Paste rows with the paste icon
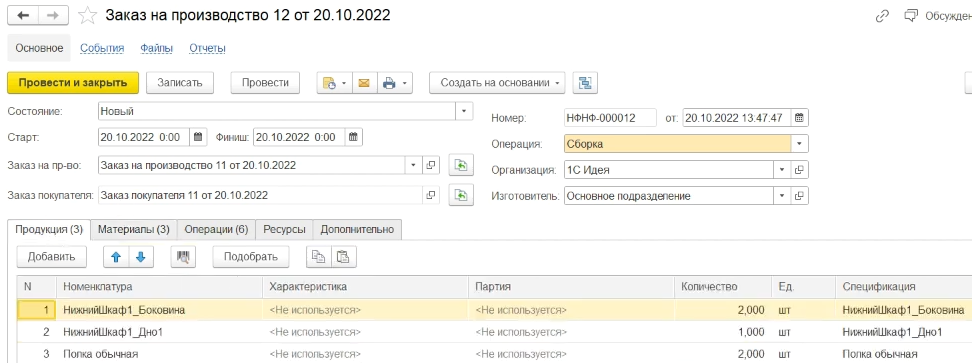The height and width of the screenshot is (363, 972). [344, 257]
